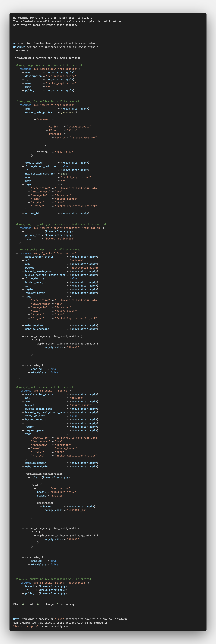Click the "-out" parameter in the note
The height and width of the screenshot is (644, 216).
[59, 619]
